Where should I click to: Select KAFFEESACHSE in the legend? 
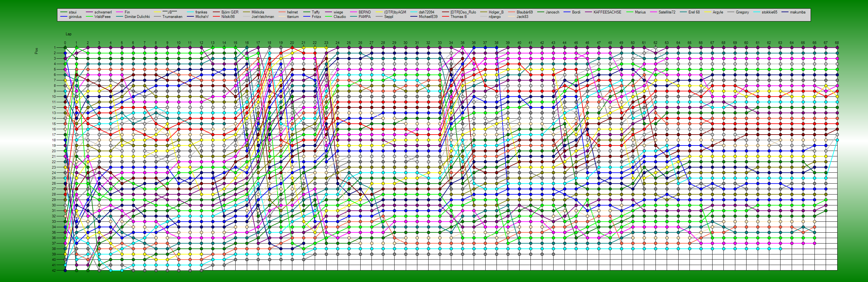[x=607, y=12]
